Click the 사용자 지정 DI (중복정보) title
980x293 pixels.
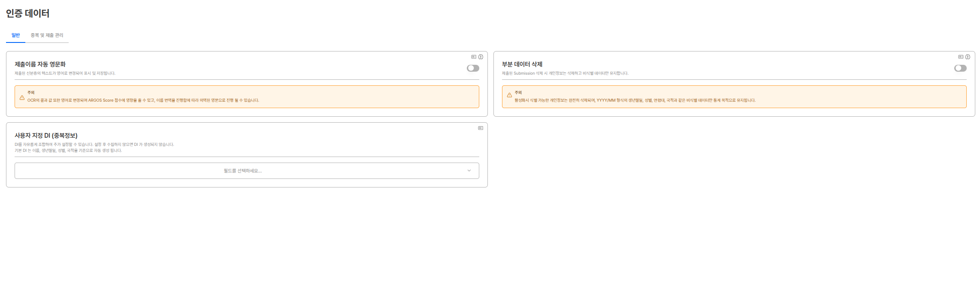tap(46, 136)
